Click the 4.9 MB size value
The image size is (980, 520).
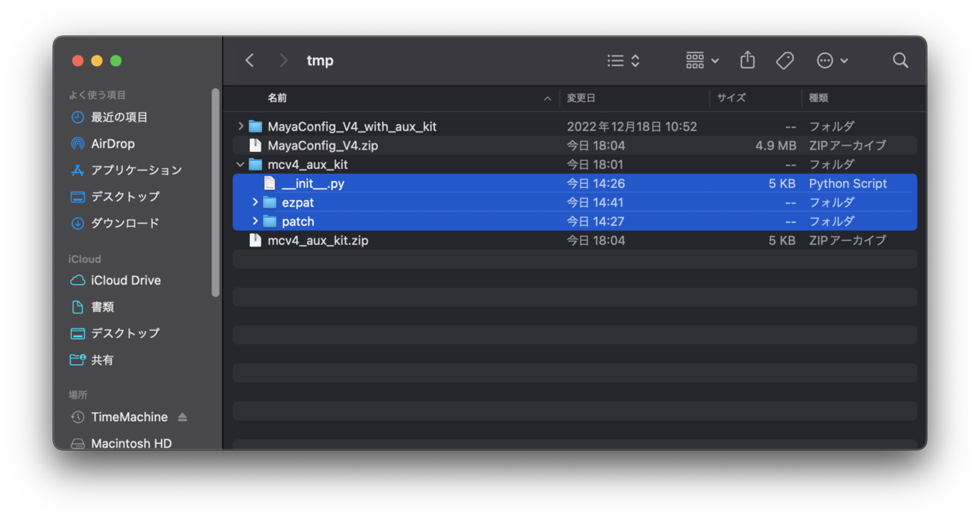pyautogui.click(x=776, y=145)
